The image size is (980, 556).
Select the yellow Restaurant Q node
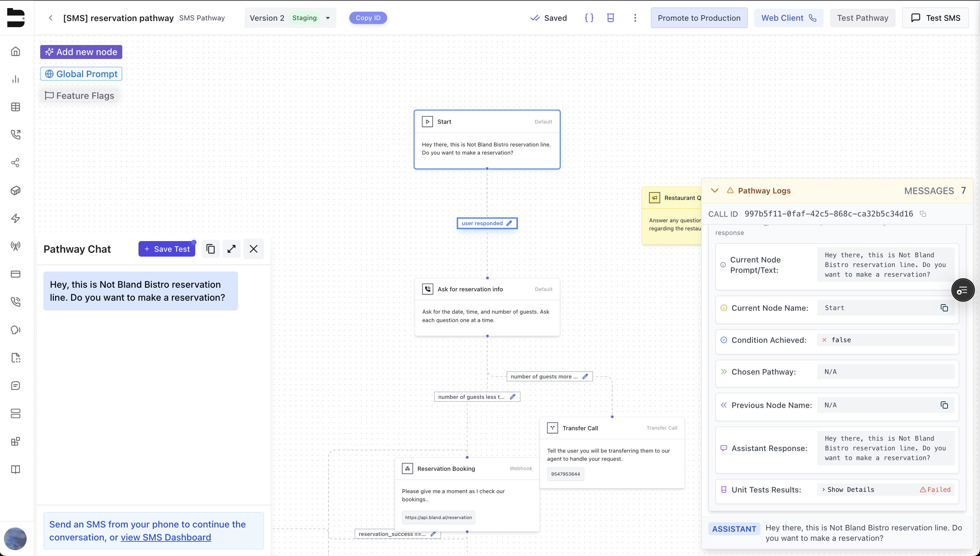pos(672,215)
